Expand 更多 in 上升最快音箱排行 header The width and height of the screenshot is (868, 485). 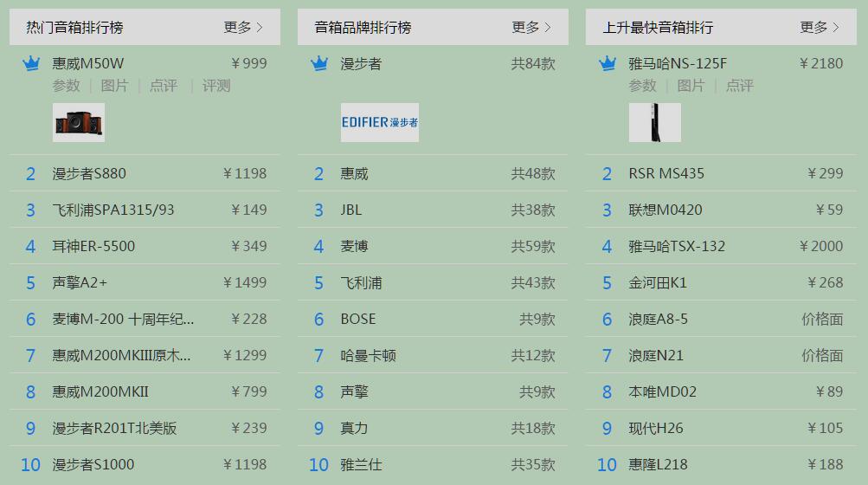pos(819,28)
